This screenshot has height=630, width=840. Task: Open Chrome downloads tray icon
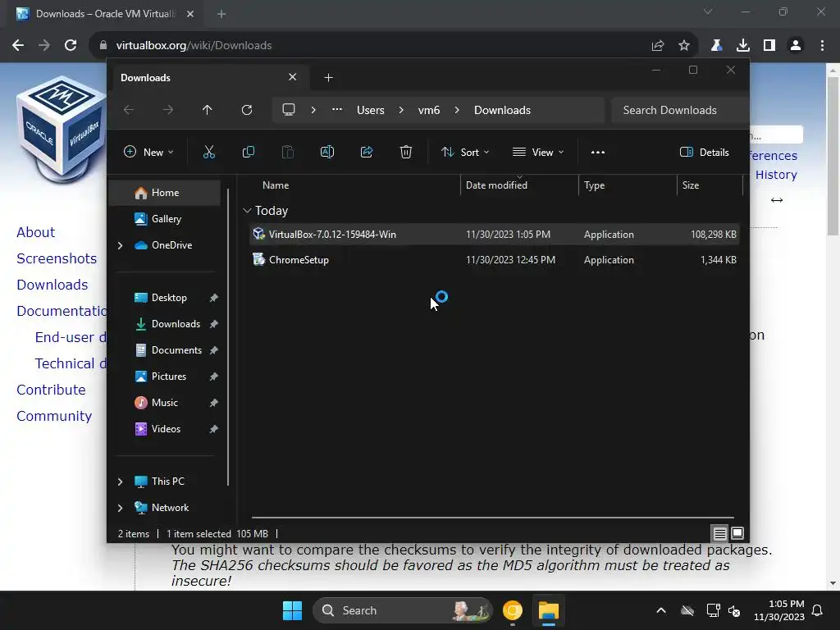(743, 46)
